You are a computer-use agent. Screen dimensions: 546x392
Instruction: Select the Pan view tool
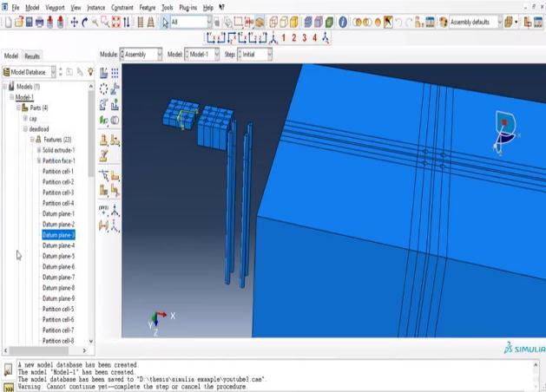[74, 23]
